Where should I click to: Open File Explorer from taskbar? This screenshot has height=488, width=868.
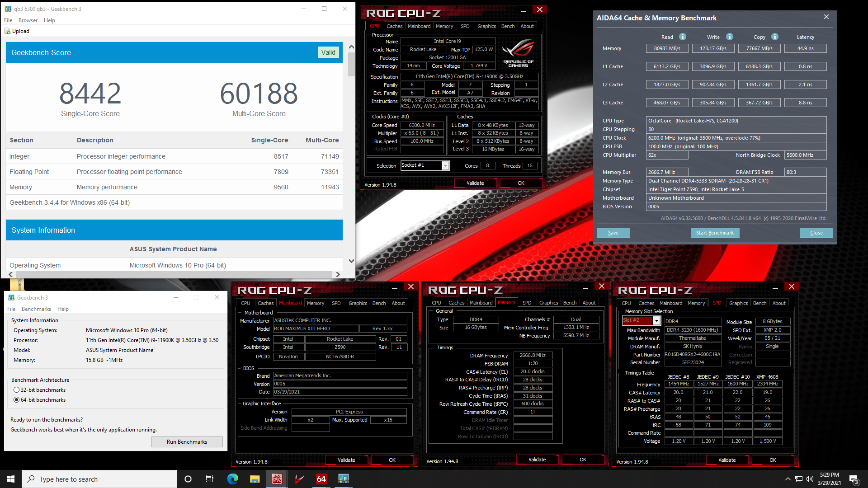point(255,479)
